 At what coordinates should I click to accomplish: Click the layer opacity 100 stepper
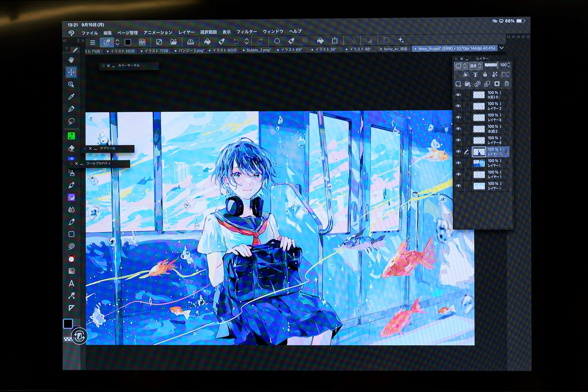click(x=509, y=65)
